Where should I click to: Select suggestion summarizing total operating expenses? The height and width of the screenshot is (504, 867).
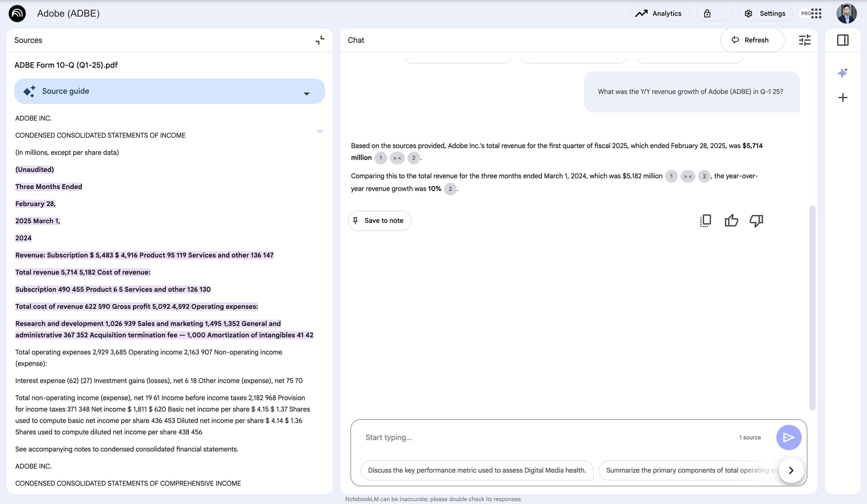(x=689, y=470)
